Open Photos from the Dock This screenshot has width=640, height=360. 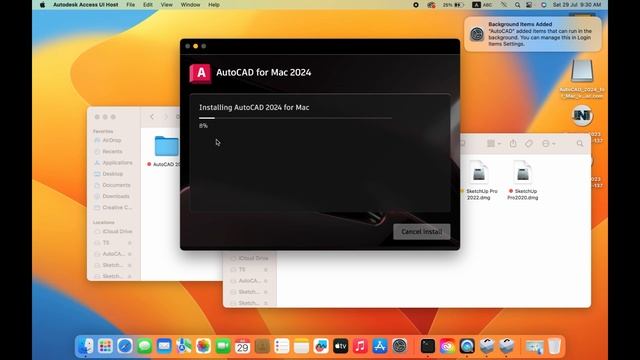click(203, 346)
